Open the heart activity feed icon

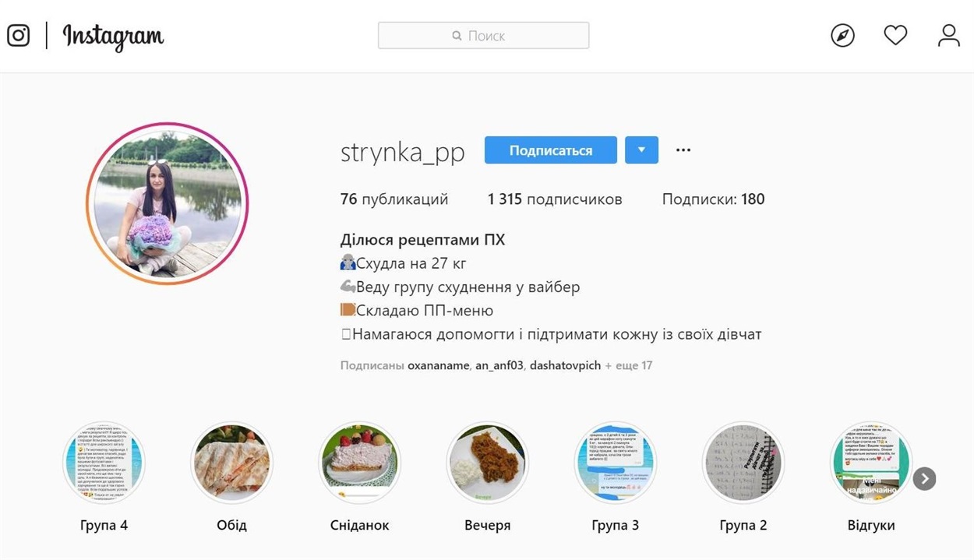pyautogui.click(x=895, y=35)
